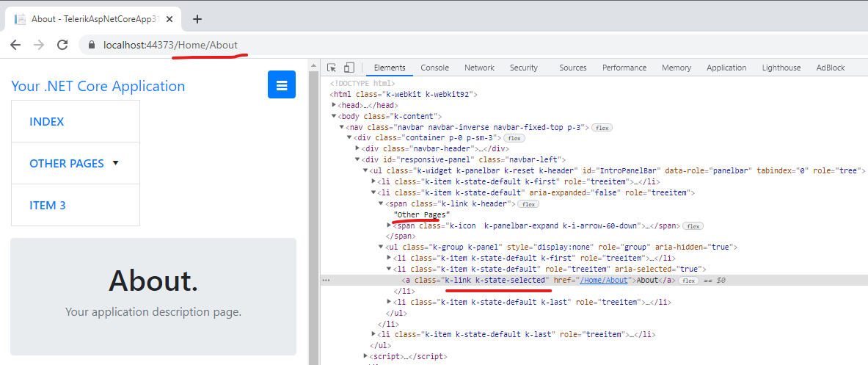Select the DOCTYPE html line
The width and height of the screenshot is (868, 365).
click(362, 83)
